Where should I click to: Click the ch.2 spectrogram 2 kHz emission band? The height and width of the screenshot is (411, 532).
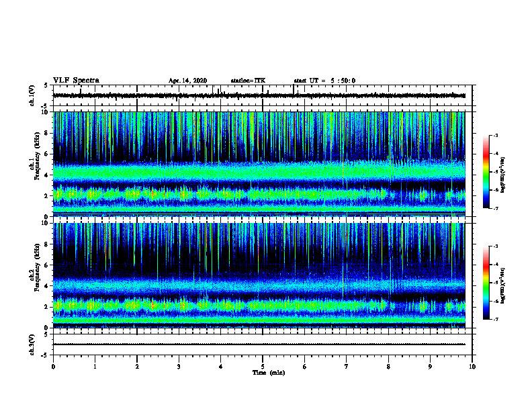pyautogui.click(x=259, y=306)
